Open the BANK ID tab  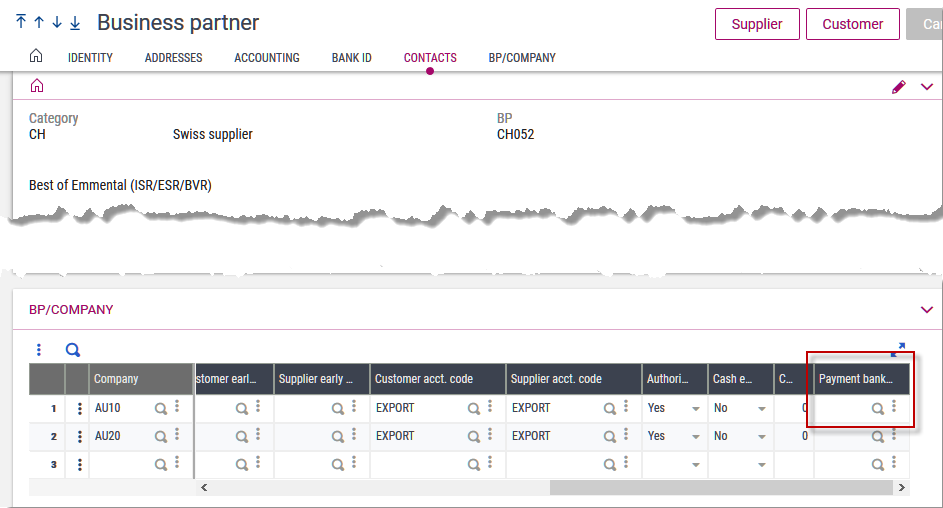tap(351, 58)
